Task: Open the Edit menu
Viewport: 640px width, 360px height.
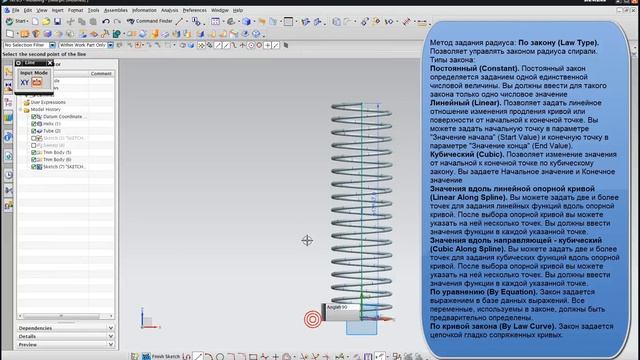Action: pyautogui.click(x=28, y=10)
